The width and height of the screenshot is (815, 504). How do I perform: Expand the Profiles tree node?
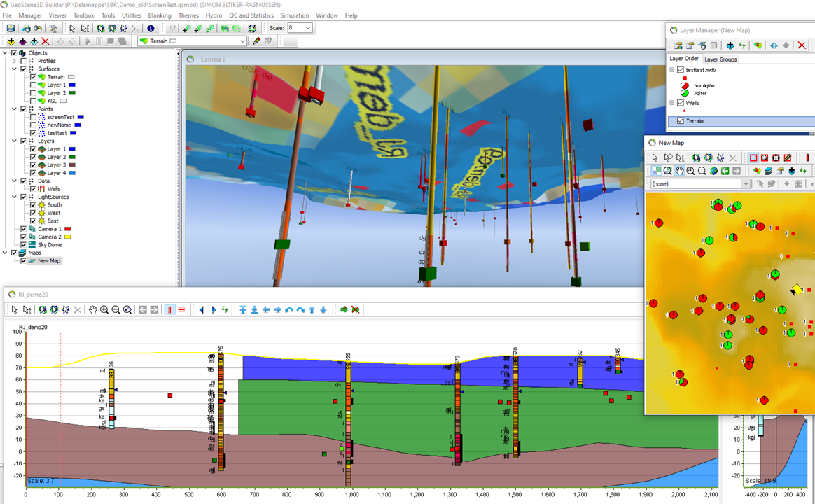pyautogui.click(x=15, y=61)
